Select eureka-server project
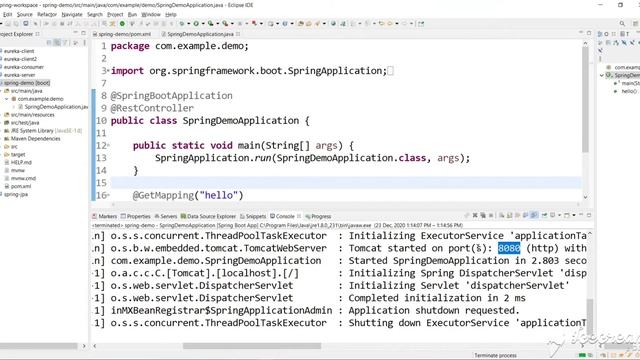640x360 pixels. click(19, 75)
